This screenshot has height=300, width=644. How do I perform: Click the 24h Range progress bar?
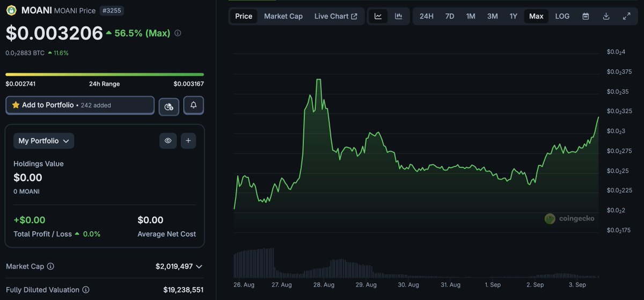(x=105, y=74)
